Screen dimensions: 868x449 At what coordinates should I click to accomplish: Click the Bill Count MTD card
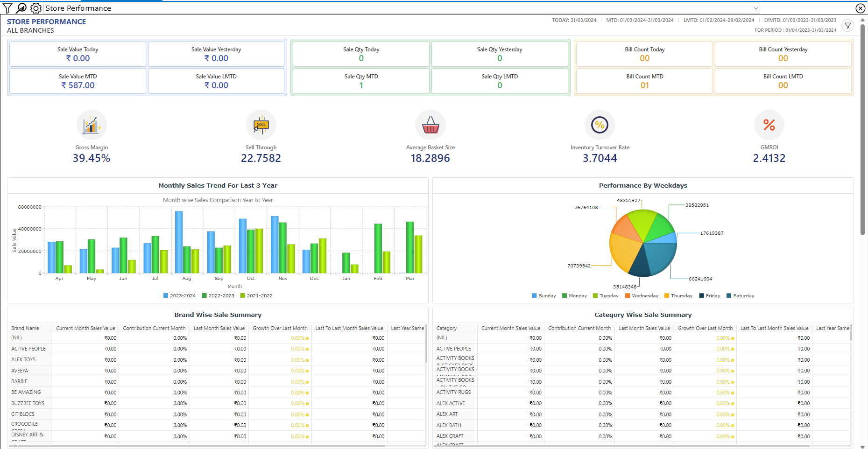[644, 81]
